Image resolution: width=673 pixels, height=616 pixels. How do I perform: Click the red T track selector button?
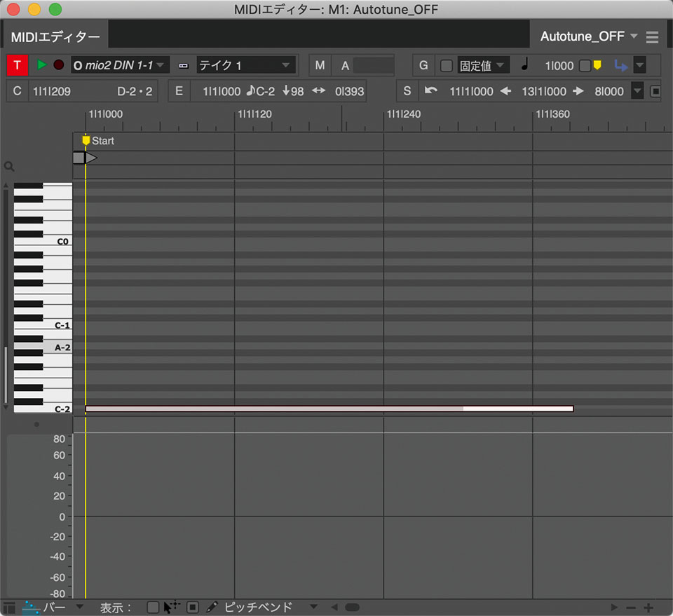pos(17,65)
